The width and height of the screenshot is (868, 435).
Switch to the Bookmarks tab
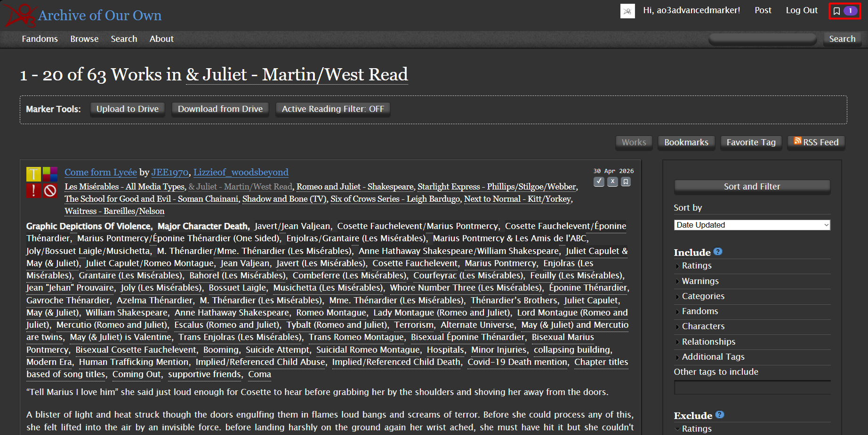pyautogui.click(x=686, y=142)
